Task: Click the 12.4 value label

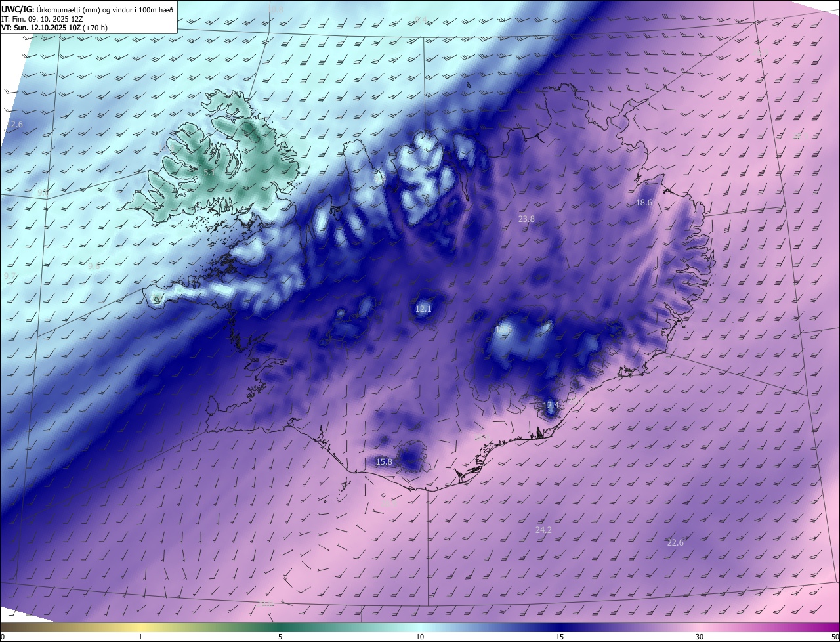Action: click(x=551, y=406)
